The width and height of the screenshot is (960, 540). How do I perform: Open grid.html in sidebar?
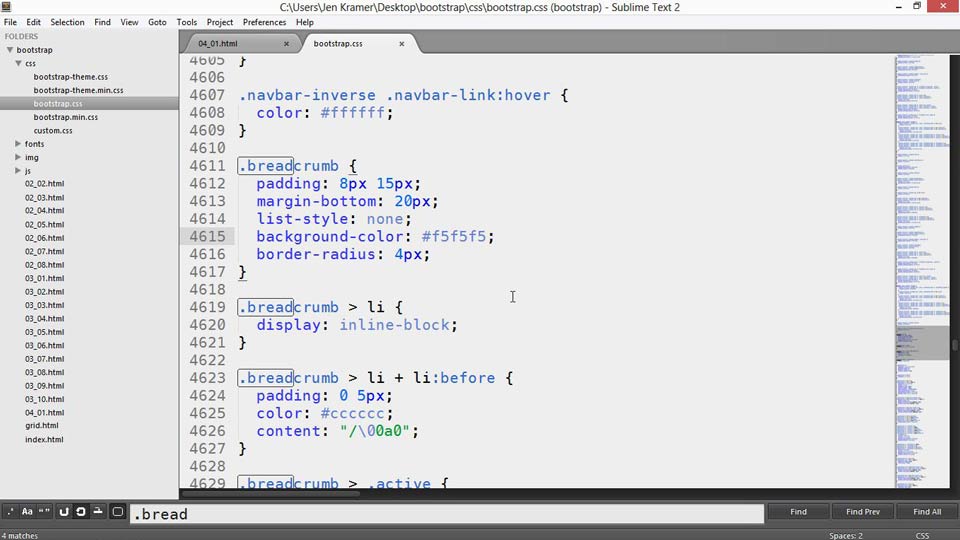click(x=42, y=426)
